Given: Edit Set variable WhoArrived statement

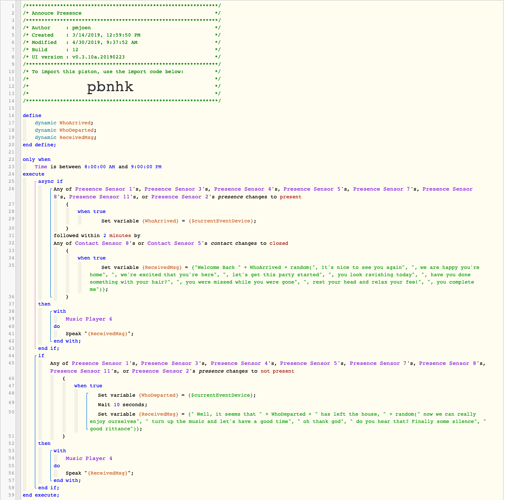Looking at the screenshot, I should [x=179, y=221].
